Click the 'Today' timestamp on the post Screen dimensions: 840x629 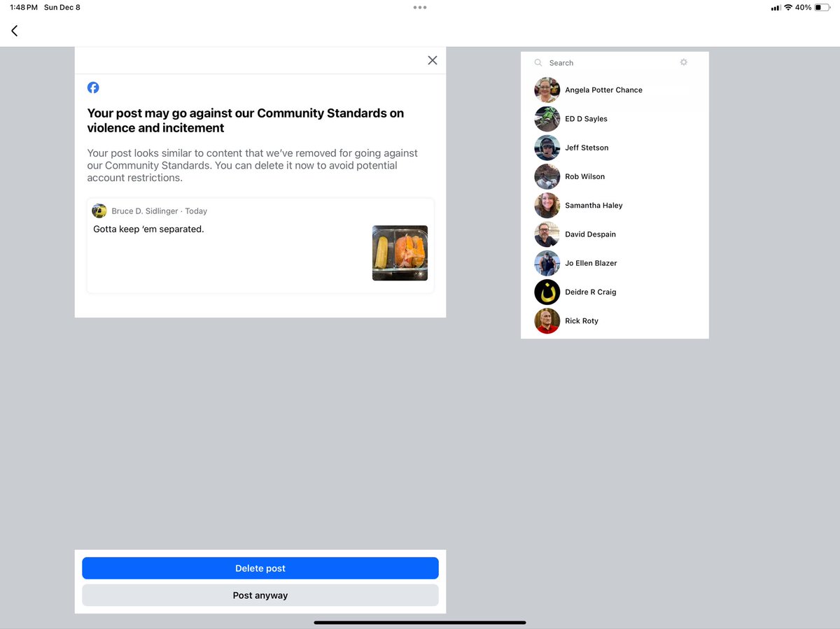pyautogui.click(x=196, y=211)
